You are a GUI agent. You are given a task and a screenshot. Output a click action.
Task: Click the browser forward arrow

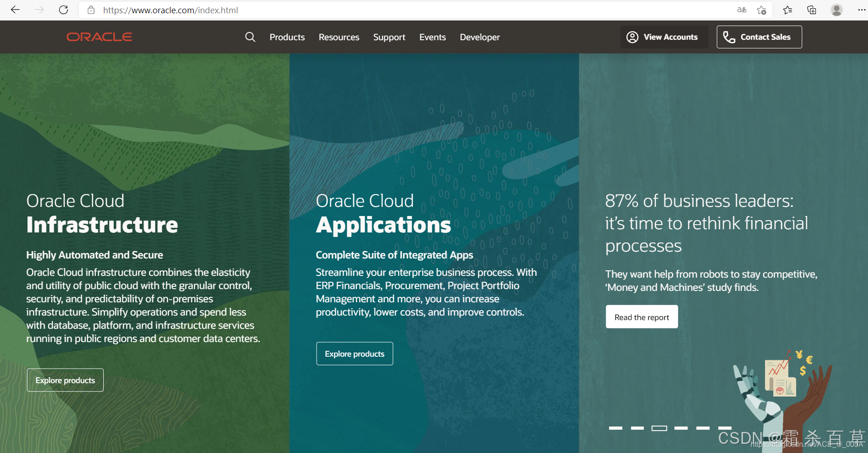click(x=39, y=10)
